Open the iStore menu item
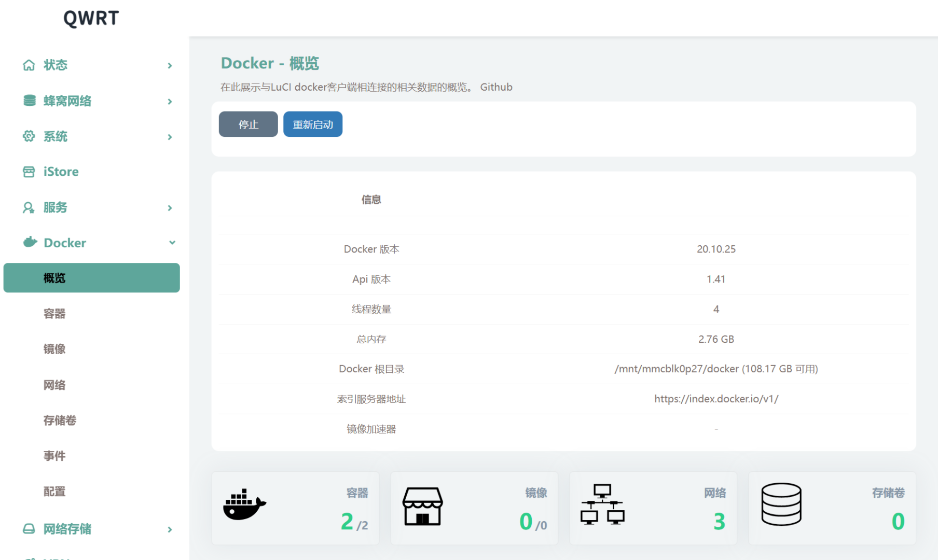This screenshot has height=560, width=938. point(61,172)
